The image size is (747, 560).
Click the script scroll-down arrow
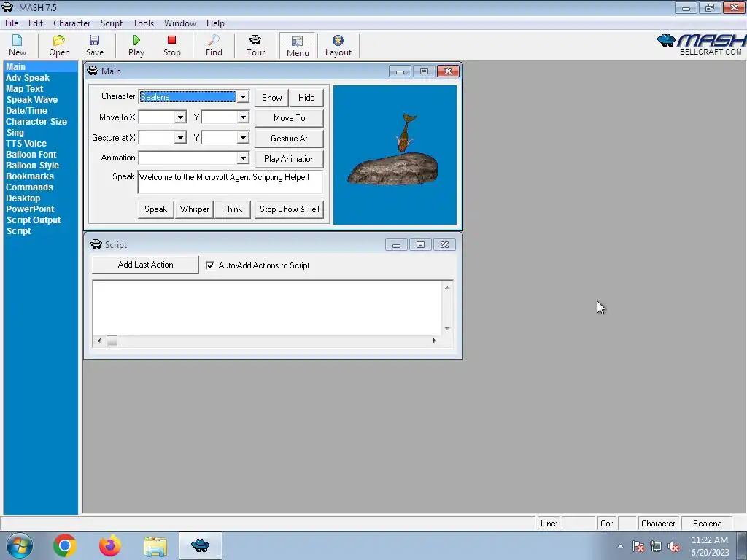(447, 329)
